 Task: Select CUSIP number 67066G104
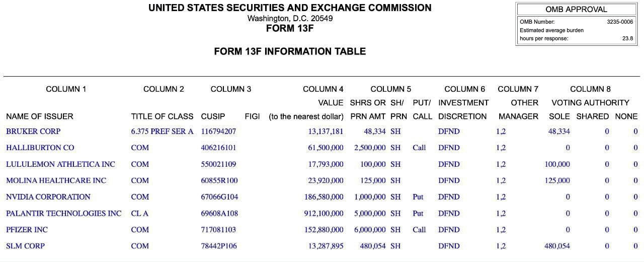tap(219, 197)
